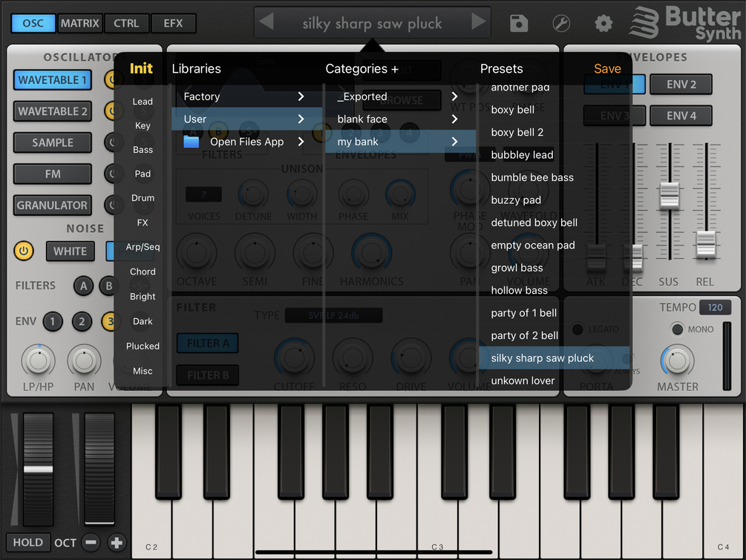This screenshot has width=746, height=560.
Task: Expand the blank face category chevron
Action: tap(454, 119)
